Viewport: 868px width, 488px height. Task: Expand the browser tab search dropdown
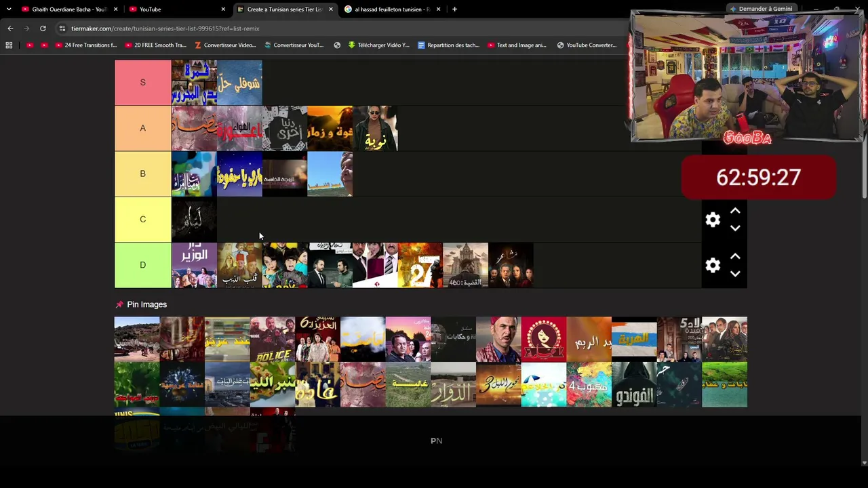click(x=9, y=9)
